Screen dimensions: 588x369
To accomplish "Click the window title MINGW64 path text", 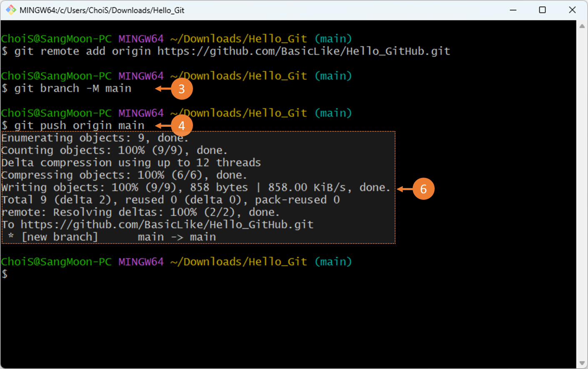I will tap(102, 10).
